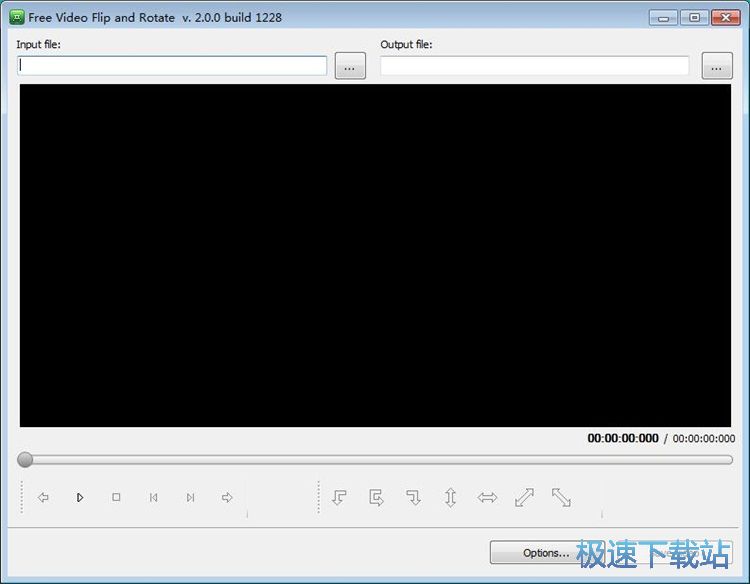The height and width of the screenshot is (584, 750).
Task: Rotate video 90 degrees counterclockwise
Action: click(339, 497)
